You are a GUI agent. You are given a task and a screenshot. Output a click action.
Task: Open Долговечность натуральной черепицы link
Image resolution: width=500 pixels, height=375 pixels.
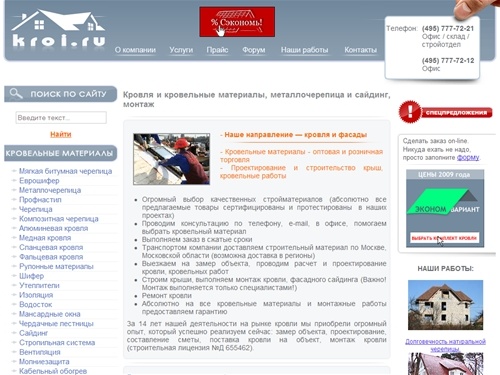pos(445,345)
